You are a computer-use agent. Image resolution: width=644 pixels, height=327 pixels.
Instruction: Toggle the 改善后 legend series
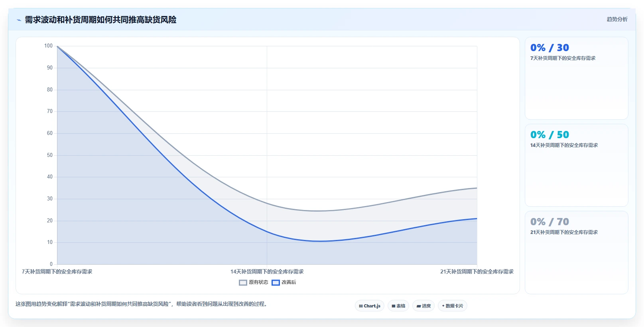tap(284, 282)
